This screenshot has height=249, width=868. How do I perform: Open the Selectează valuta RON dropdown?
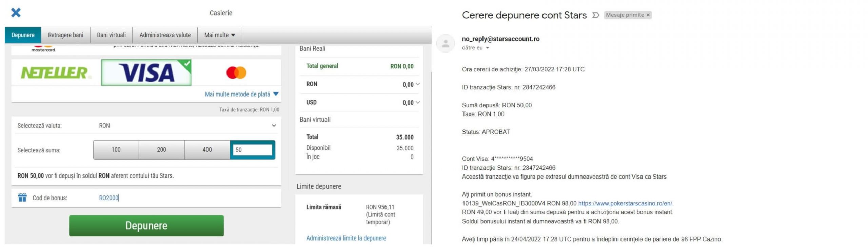pos(186,126)
